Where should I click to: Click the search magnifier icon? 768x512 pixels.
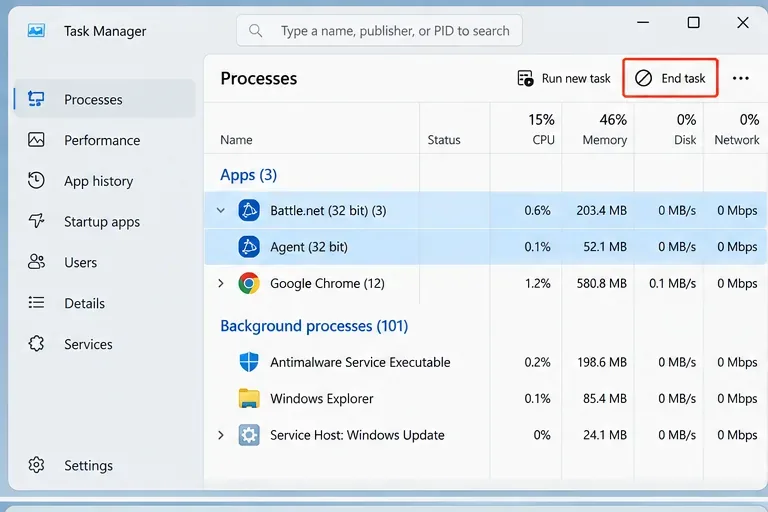tap(255, 31)
